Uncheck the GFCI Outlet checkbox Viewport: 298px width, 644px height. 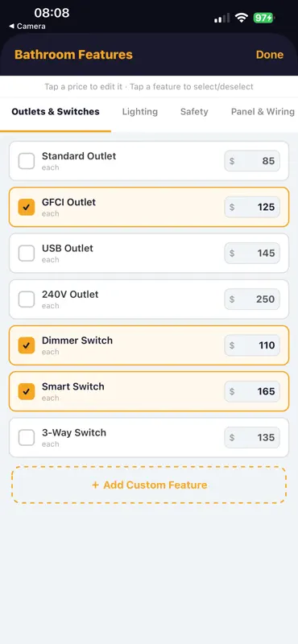pos(27,207)
